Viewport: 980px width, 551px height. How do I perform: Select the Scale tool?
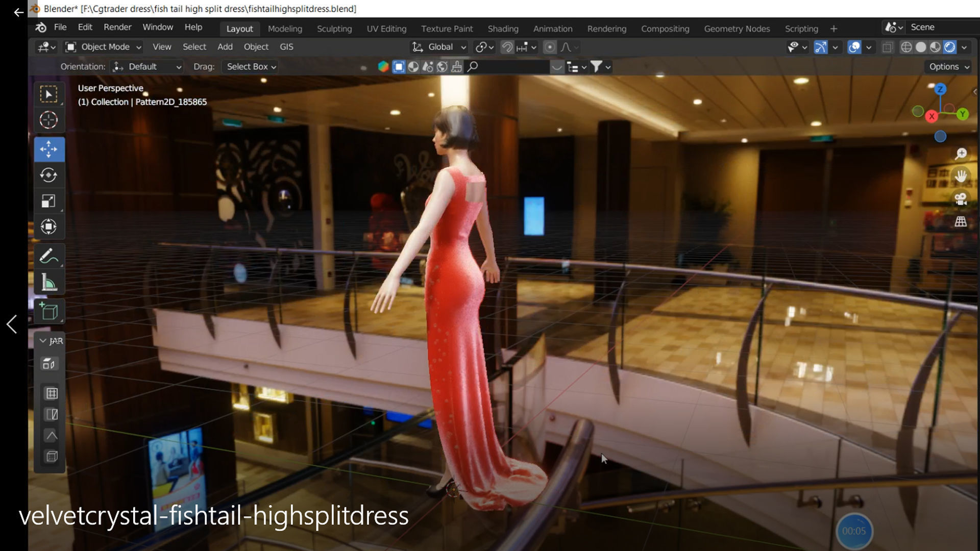[x=49, y=201]
